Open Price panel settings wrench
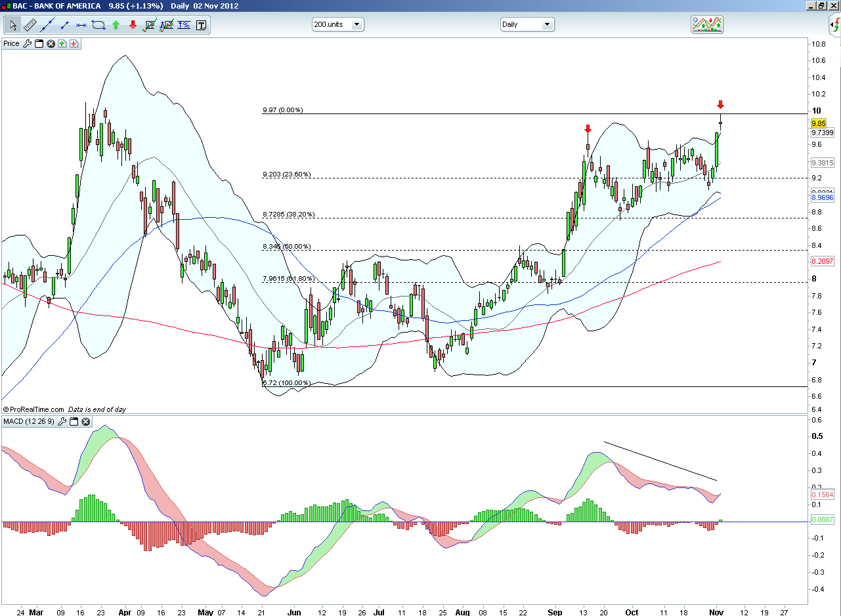The image size is (841, 616). (28, 44)
